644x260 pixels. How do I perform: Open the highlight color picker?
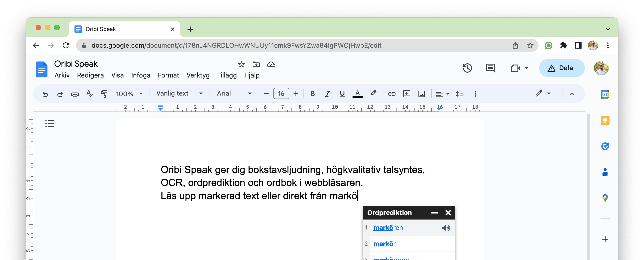373,93
